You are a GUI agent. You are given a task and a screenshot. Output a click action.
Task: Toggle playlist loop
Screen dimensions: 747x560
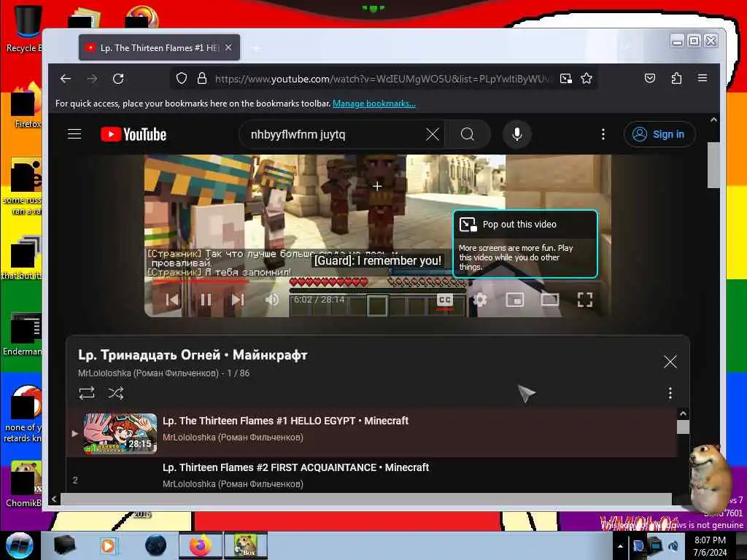87,393
